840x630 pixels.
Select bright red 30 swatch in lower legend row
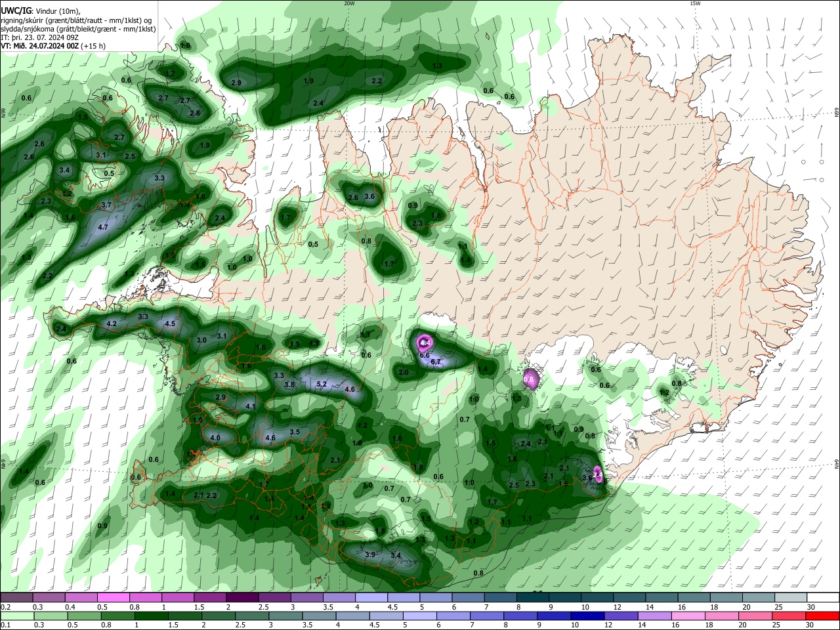pos(823,616)
